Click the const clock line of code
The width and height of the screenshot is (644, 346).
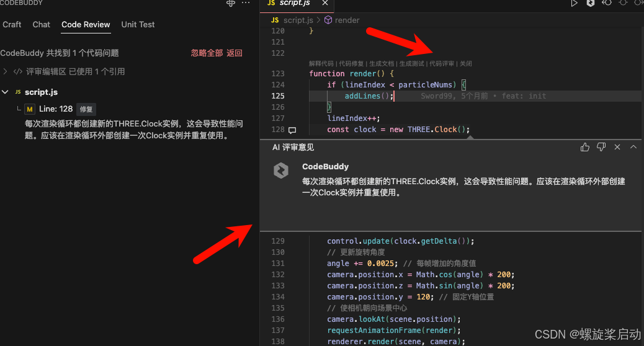[398, 130]
